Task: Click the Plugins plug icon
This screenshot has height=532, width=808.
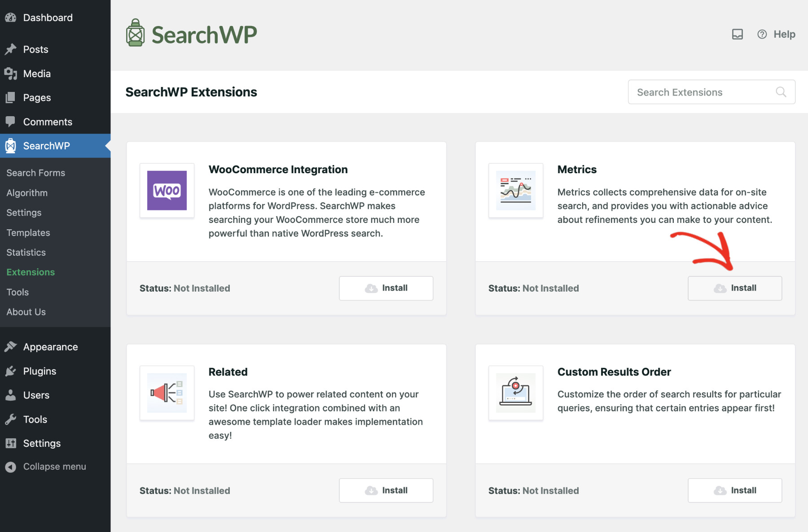Action: point(11,371)
